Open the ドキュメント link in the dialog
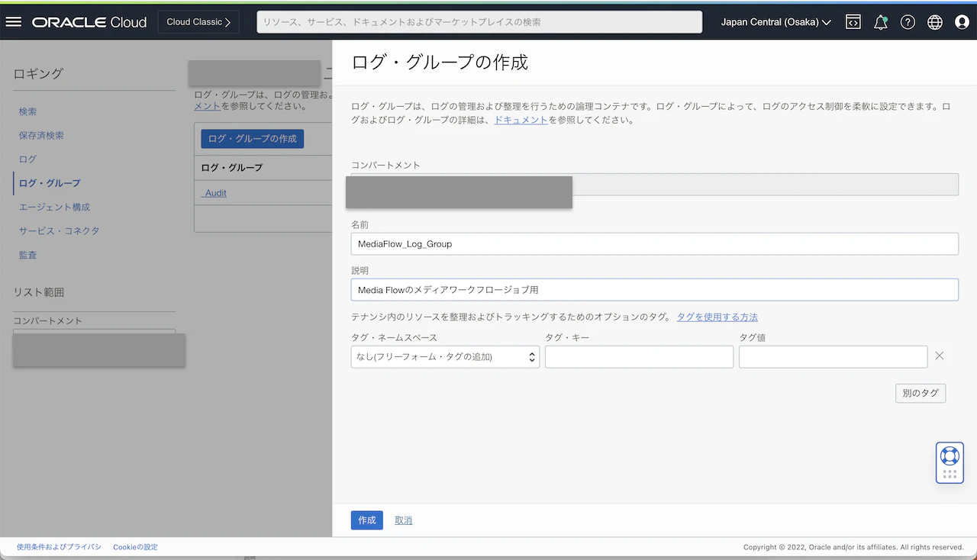This screenshot has height=560, width=977. pos(521,120)
